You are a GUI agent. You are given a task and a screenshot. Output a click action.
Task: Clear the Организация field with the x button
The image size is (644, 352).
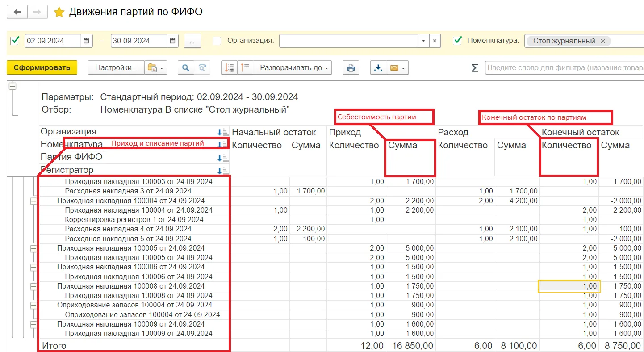pyautogui.click(x=435, y=41)
